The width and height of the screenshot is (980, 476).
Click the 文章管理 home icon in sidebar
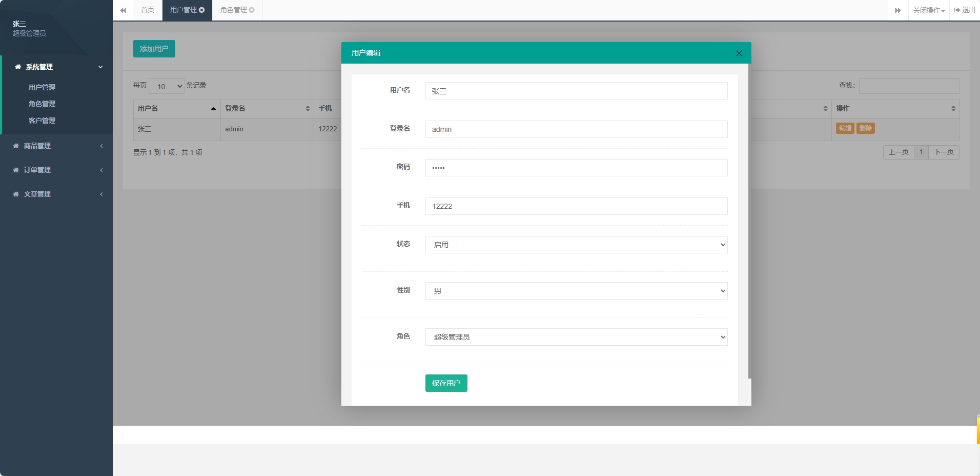click(16, 194)
